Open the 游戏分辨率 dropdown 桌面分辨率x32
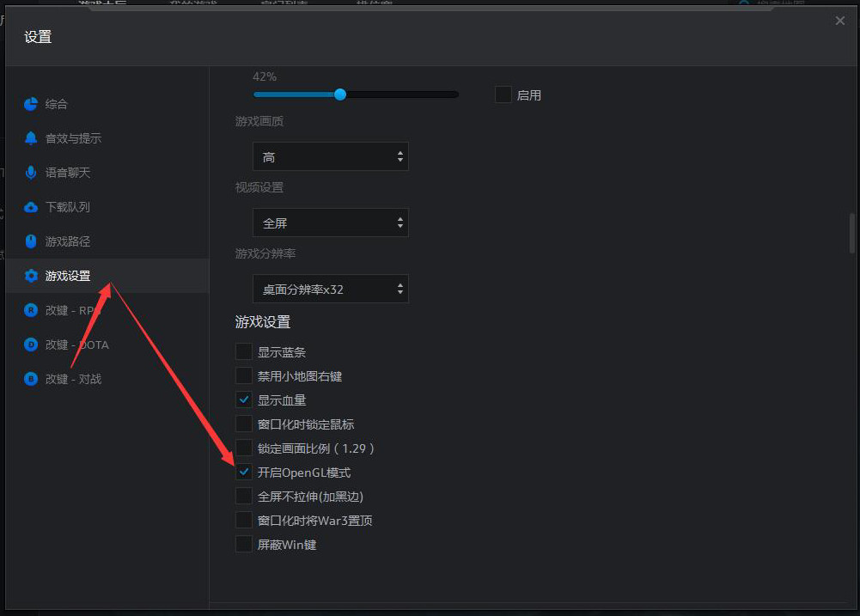The height and width of the screenshot is (616, 860). (330, 289)
